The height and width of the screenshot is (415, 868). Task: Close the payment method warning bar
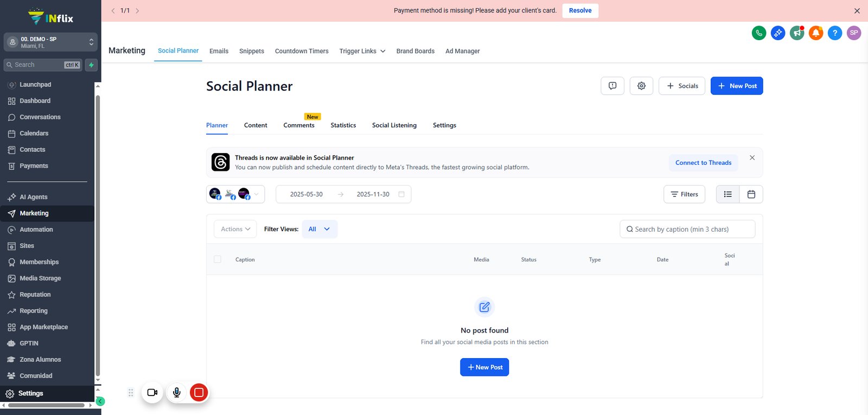pos(857,11)
